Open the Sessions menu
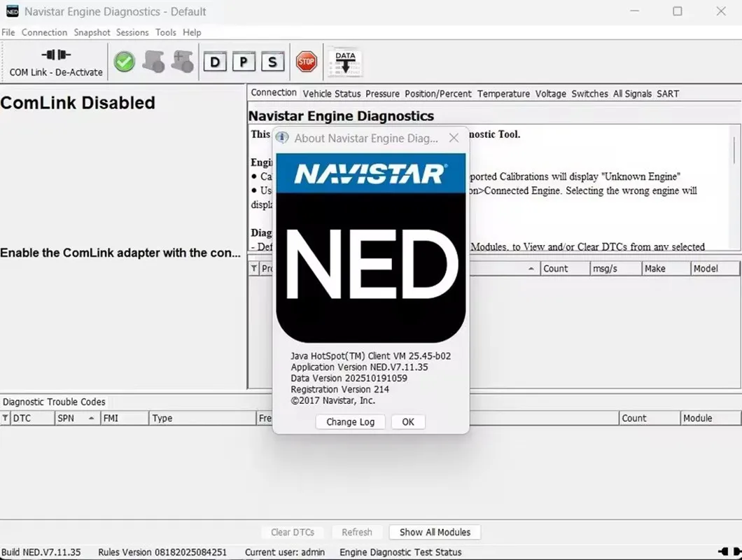 pos(132,32)
